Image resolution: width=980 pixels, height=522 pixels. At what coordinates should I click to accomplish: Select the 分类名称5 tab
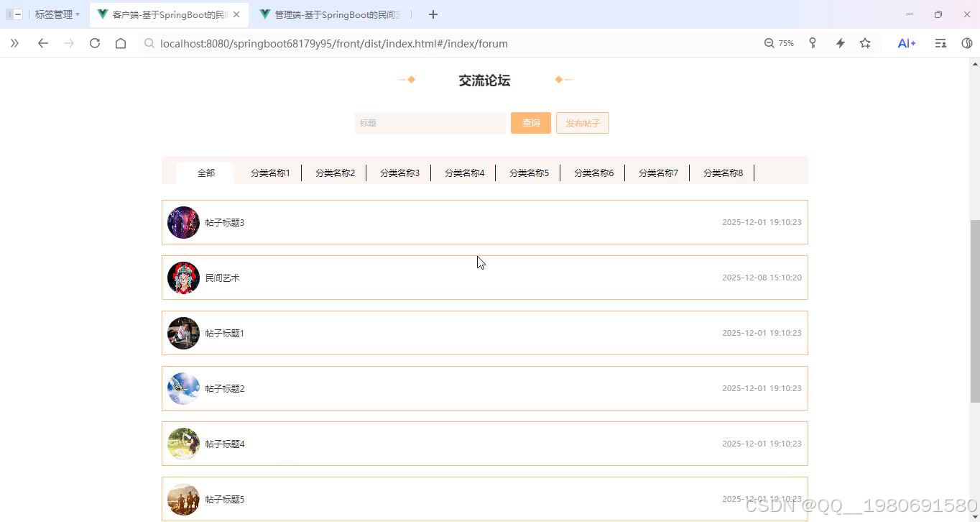[529, 173]
